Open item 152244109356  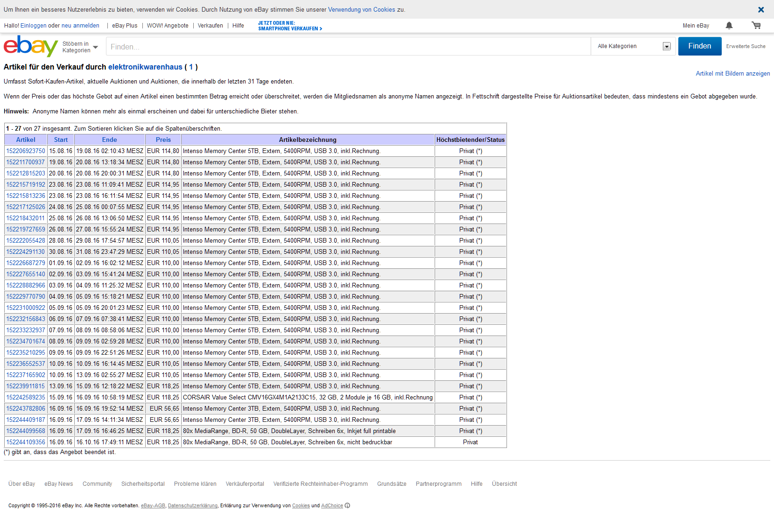pyautogui.click(x=26, y=442)
